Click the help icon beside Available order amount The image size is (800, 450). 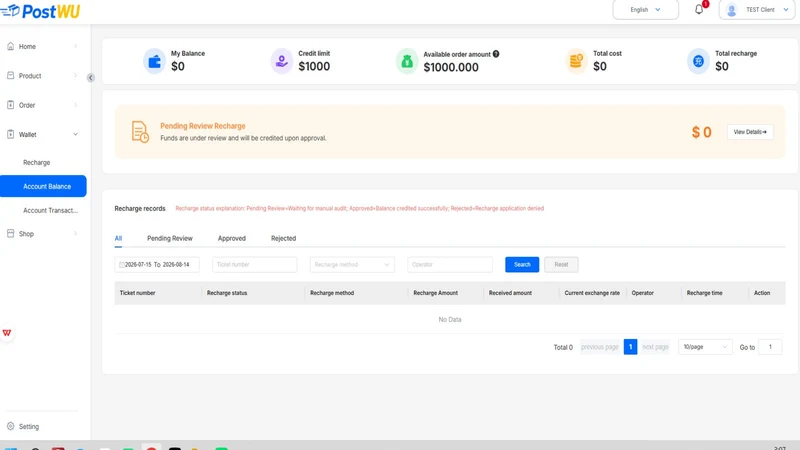(x=496, y=54)
